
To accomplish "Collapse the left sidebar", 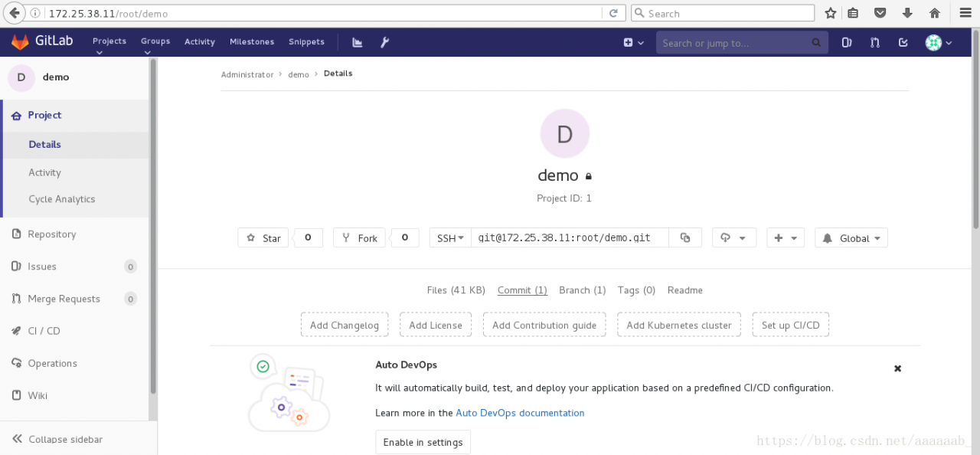I will pyautogui.click(x=58, y=440).
